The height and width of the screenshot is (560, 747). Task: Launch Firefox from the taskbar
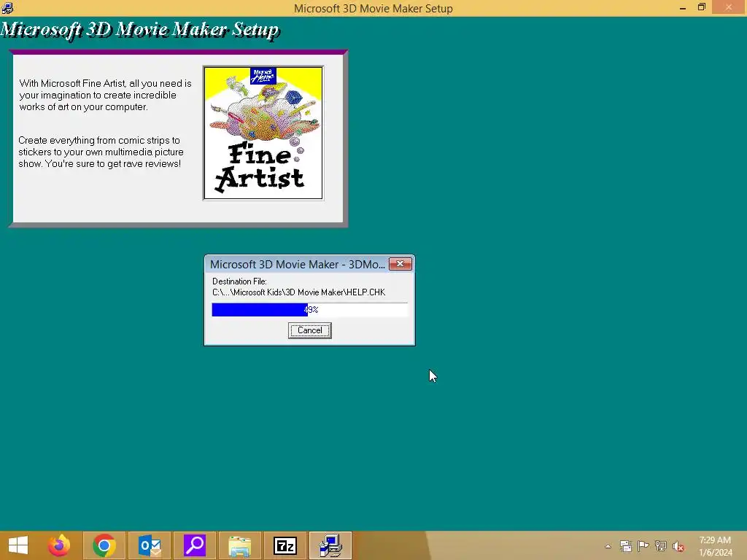pyautogui.click(x=59, y=545)
